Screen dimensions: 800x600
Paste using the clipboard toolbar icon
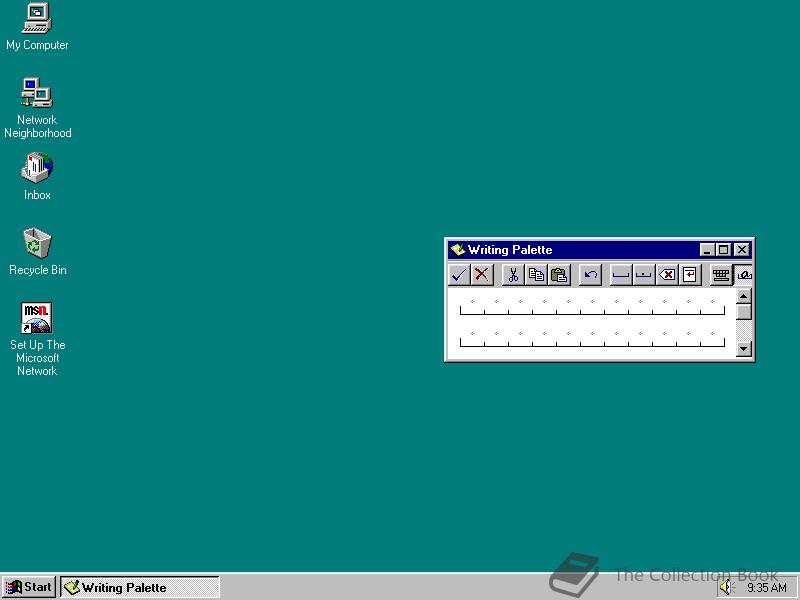[x=559, y=276]
